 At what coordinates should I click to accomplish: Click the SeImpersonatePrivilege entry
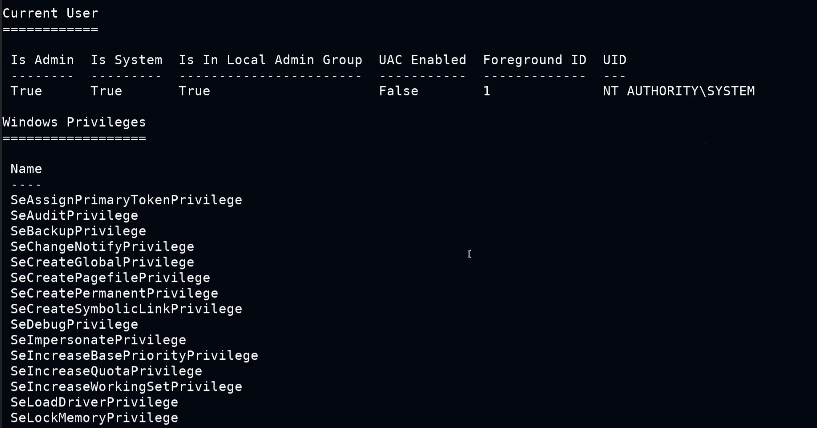[98, 340]
